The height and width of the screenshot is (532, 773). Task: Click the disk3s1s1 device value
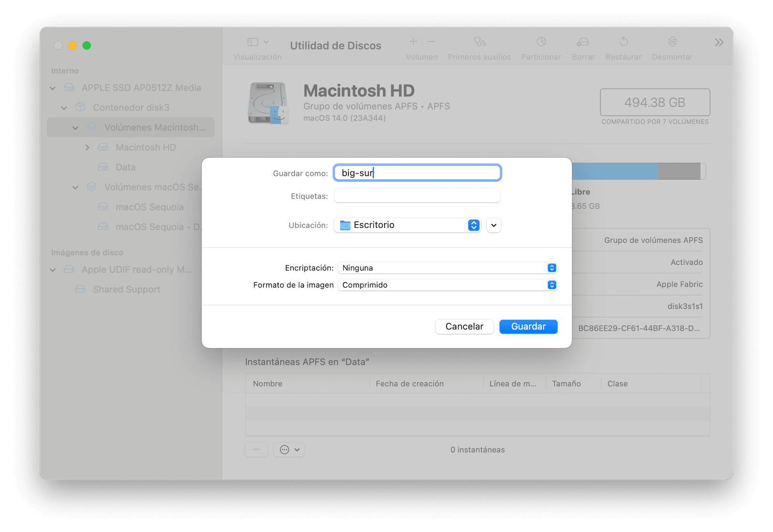point(685,306)
